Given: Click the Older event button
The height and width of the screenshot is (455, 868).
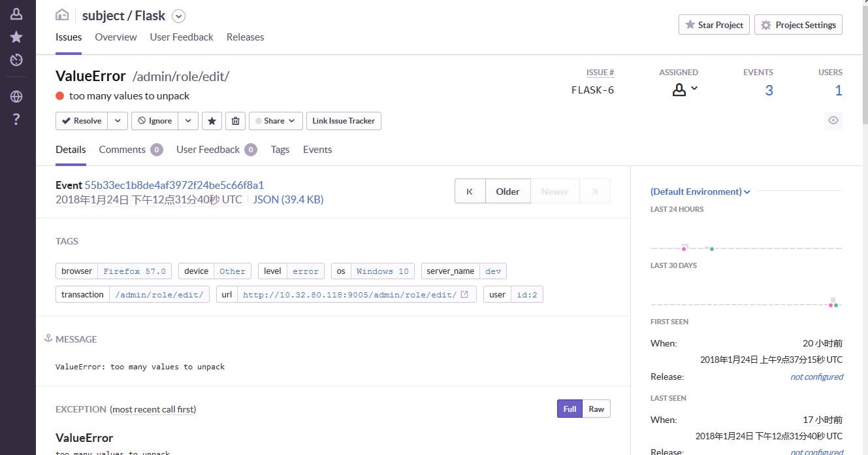Looking at the screenshot, I should pyautogui.click(x=507, y=192).
